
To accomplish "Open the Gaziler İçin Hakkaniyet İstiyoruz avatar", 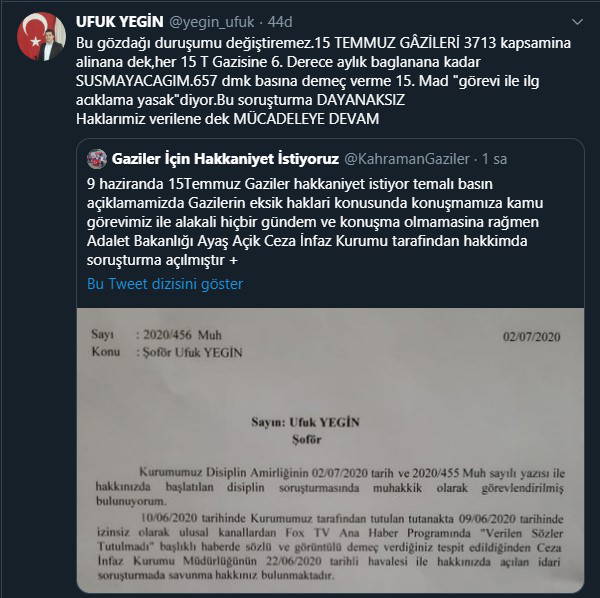I will point(97,159).
